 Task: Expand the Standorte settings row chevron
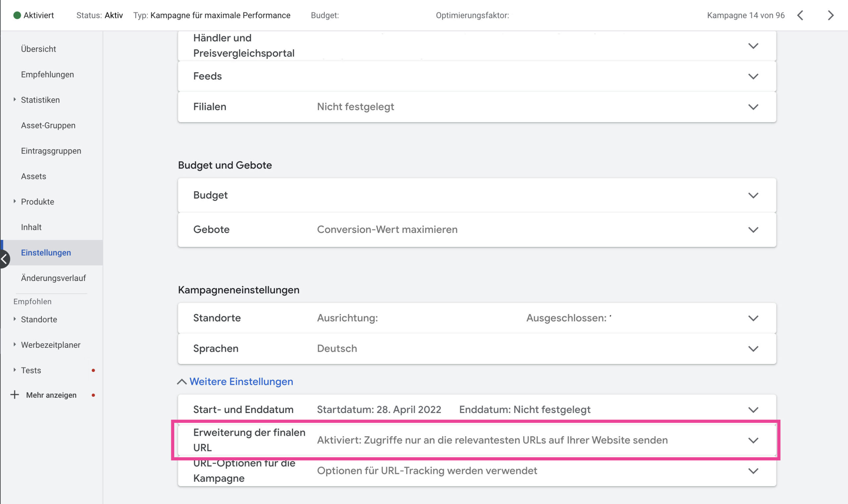point(753,318)
